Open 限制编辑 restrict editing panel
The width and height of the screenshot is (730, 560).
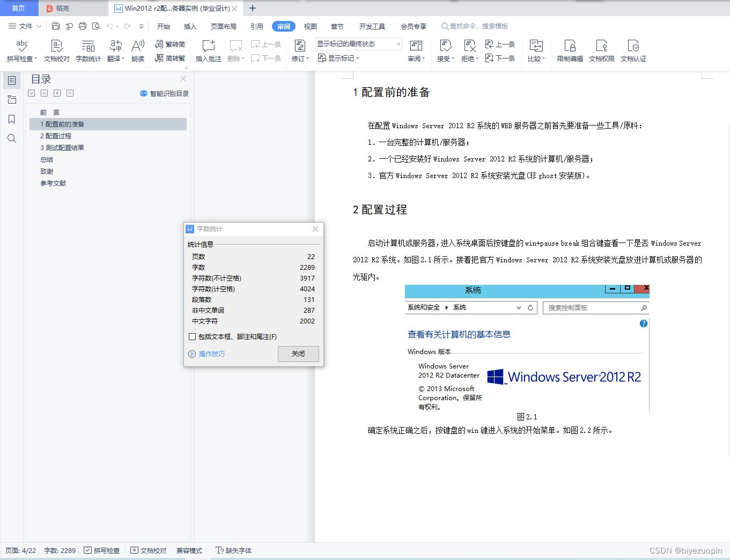click(569, 50)
